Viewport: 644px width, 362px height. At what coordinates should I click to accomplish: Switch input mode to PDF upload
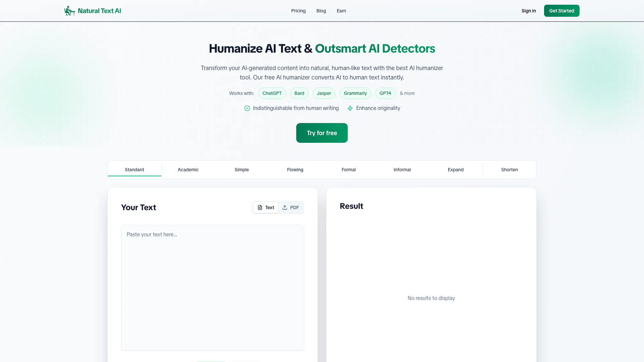[291, 207]
